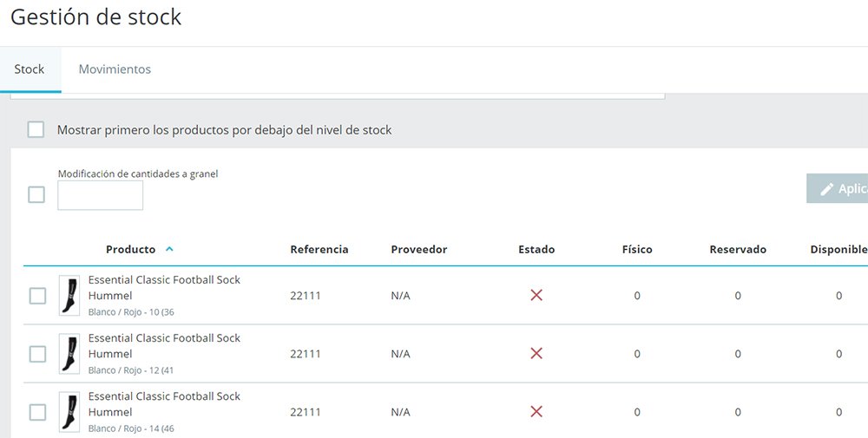Enable showing products below stock level first
This screenshot has height=438, width=868.
click(36, 130)
